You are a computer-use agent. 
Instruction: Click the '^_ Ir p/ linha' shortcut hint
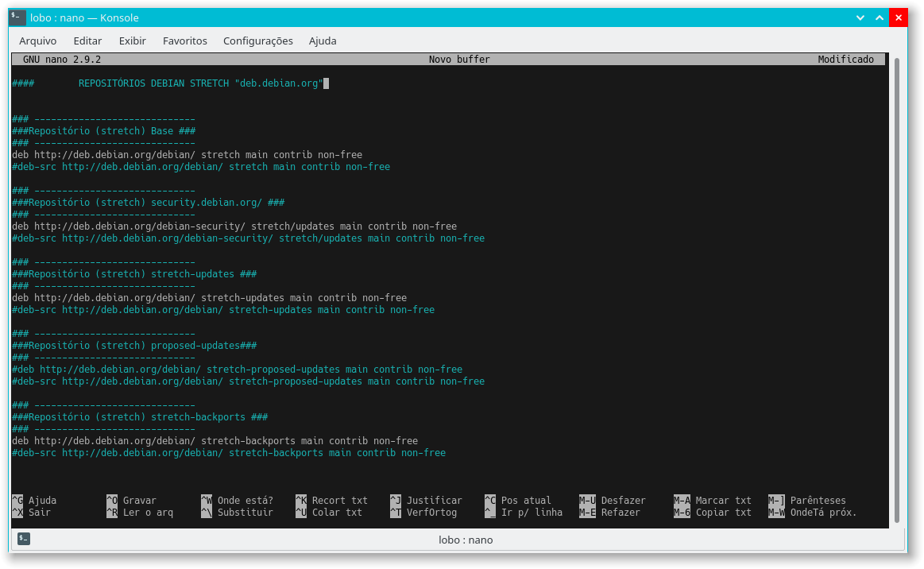tap(524, 513)
